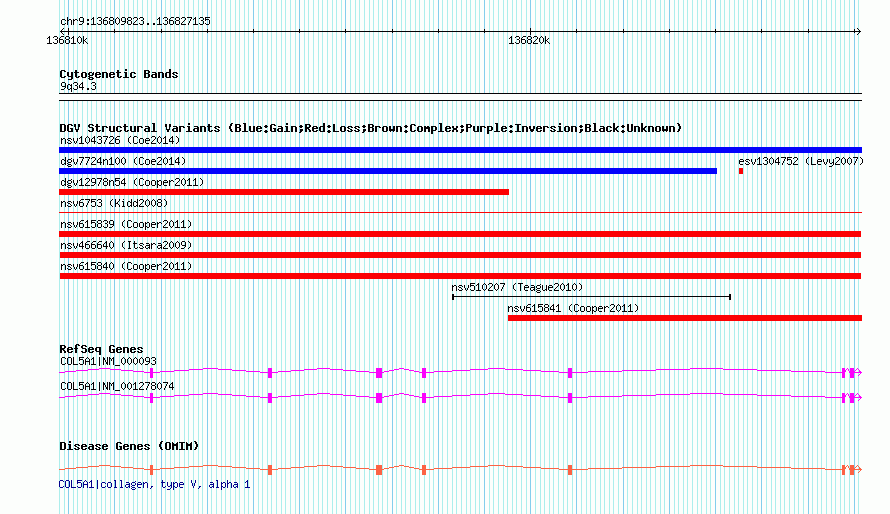Click the Cytogenetic Bands track title
Image resolution: width=890 pixels, height=514 pixels.
point(119,74)
